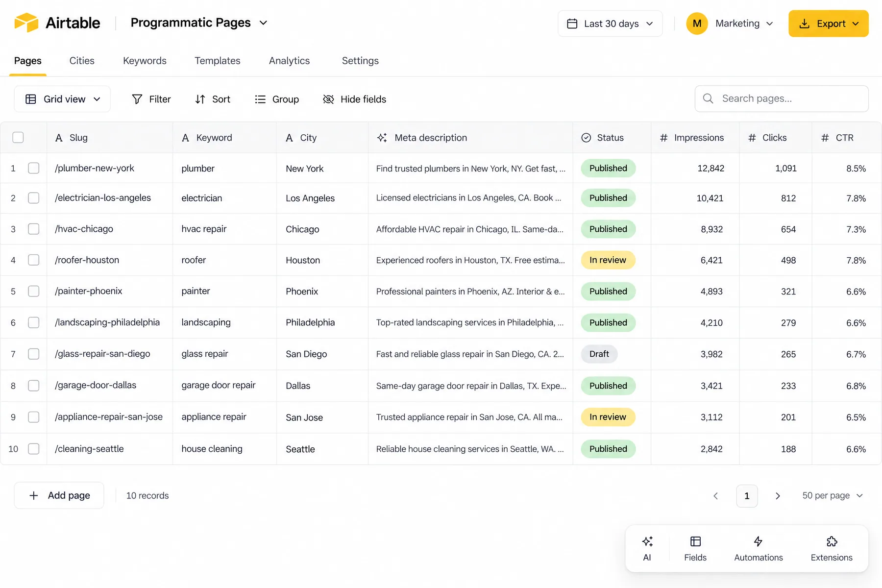882x588 pixels.
Task: Focus the Search pages input field
Action: (782, 98)
